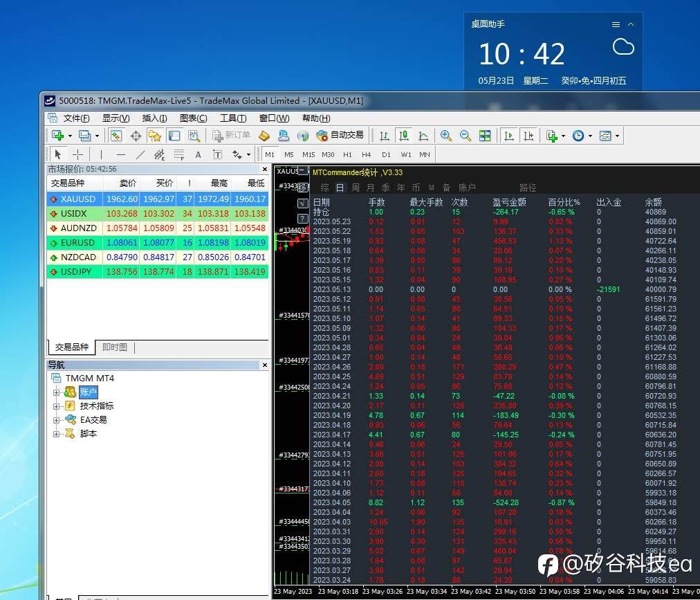Click the crosshair cursor tool
The width and height of the screenshot is (700, 600).
(77, 154)
